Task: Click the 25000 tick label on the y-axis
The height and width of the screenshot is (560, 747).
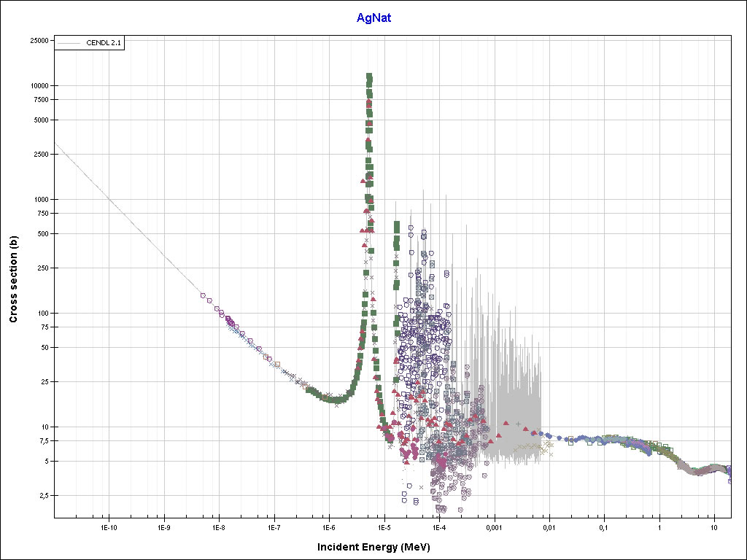Action: click(38, 40)
